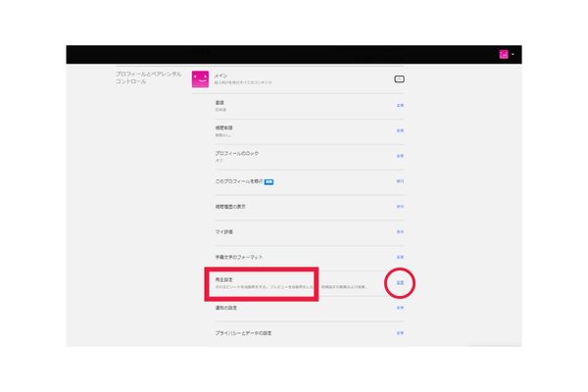This screenshot has height=392, width=588.
Task: Open the account dropdown arrow in header
Action: click(513, 54)
